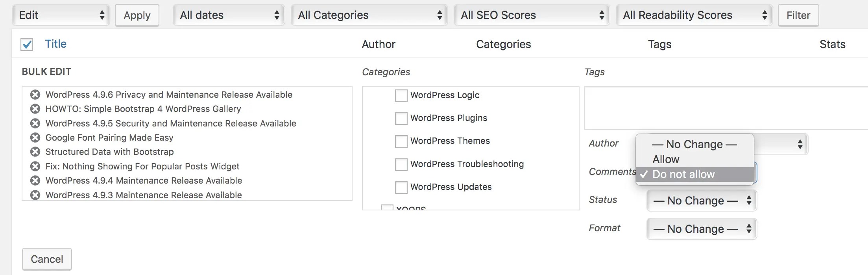Tick the WordPress Plugins category checkbox
868x275 pixels.
[401, 118]
